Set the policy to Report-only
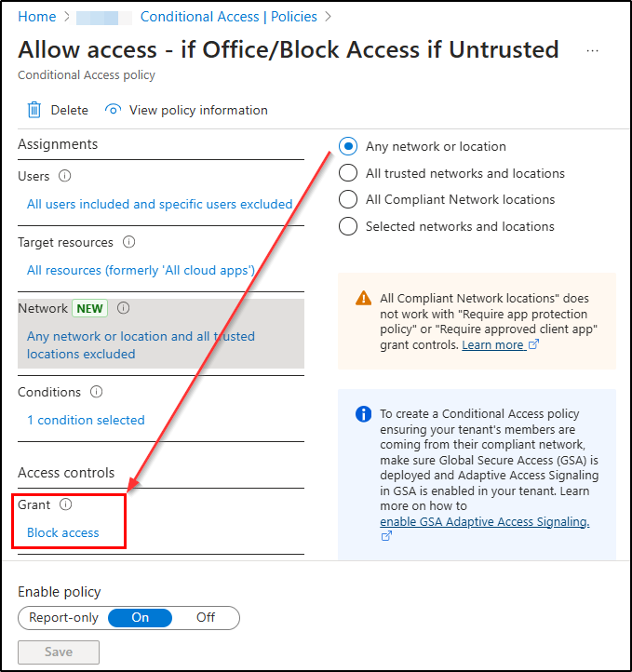632x672 pixels. [62, 617]
